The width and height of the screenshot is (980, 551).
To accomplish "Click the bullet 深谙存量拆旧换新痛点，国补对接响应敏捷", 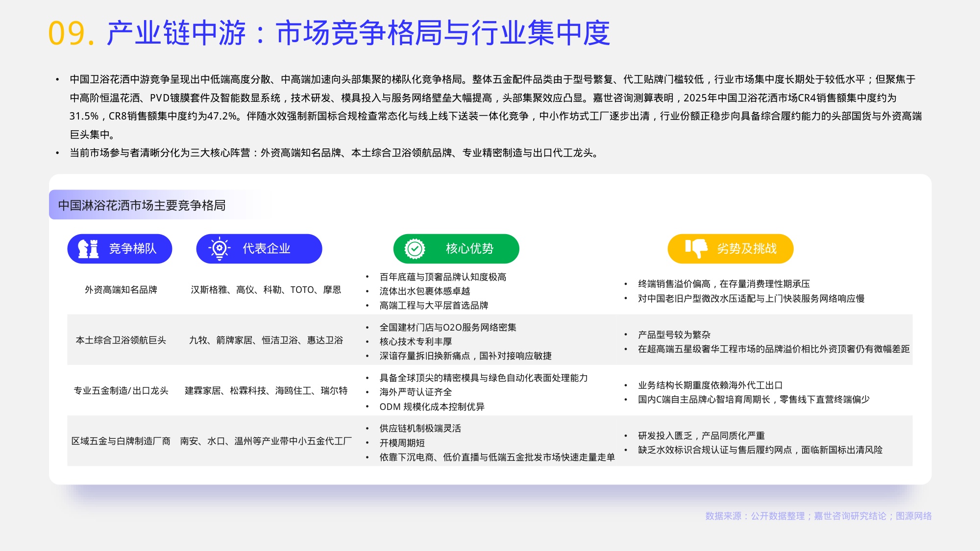I will (x=465, y=356).
